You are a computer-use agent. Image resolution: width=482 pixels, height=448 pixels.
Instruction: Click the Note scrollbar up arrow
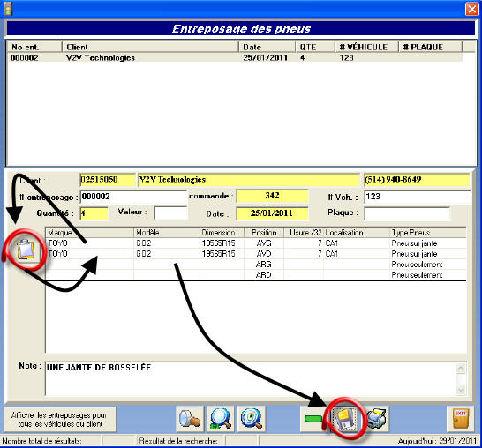click(461, 368)
